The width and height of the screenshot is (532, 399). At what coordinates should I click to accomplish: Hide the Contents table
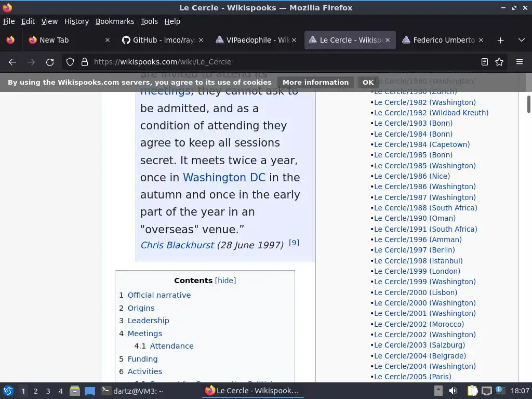225,281
